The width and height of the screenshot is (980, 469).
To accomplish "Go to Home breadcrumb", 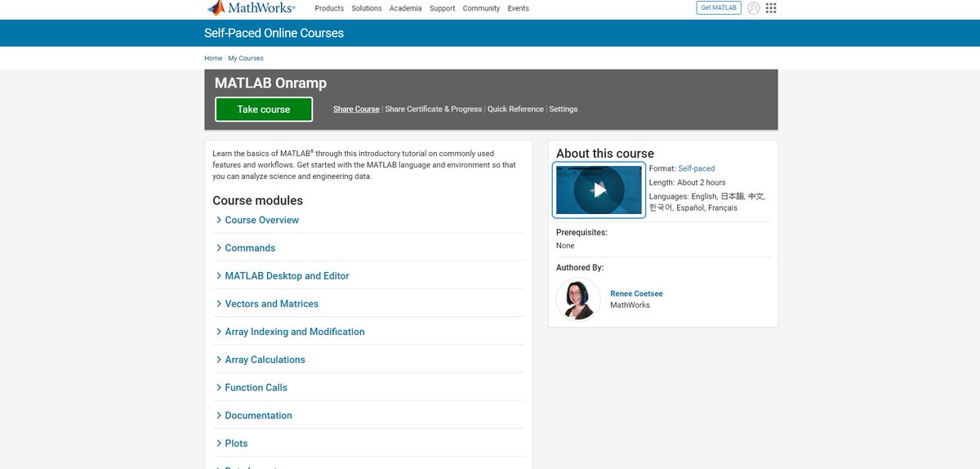I will [x=213, y=58].
